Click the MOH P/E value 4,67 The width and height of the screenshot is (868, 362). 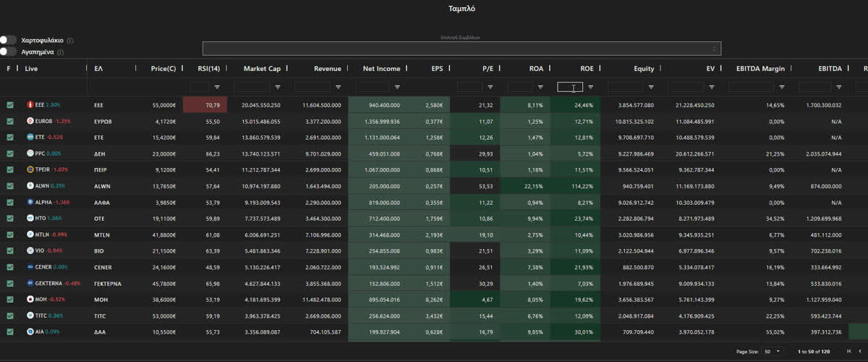(x=487, y=299)
